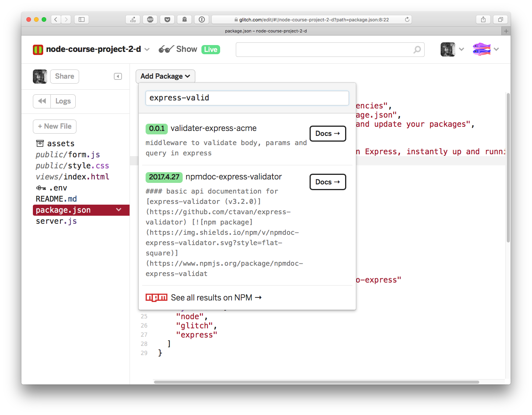Click the green Live badge
Viewport: 532px width, 415px height.
click(211, 50)
